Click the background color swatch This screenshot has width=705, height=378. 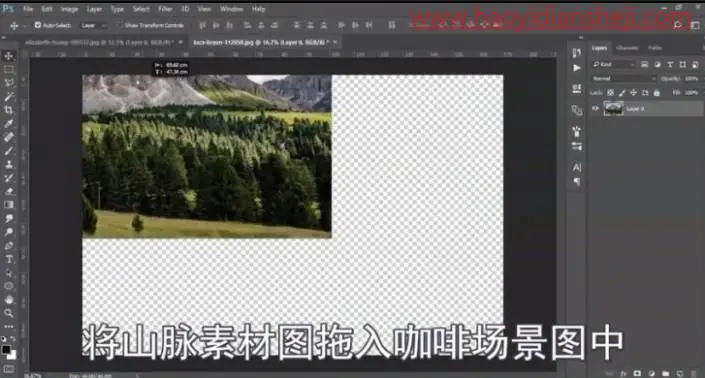[13, 356]
